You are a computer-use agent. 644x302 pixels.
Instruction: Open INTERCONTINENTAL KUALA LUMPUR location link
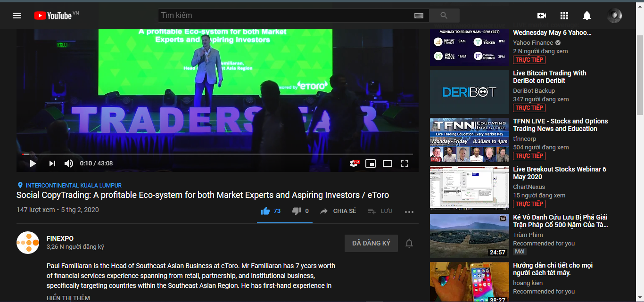(69, 186)
